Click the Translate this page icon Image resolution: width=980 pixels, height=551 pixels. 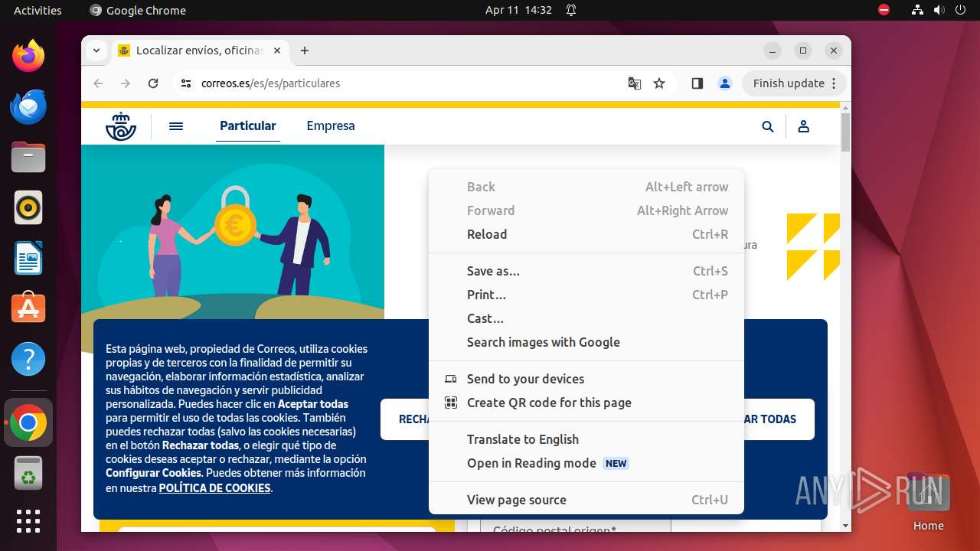tap(634, 83)
